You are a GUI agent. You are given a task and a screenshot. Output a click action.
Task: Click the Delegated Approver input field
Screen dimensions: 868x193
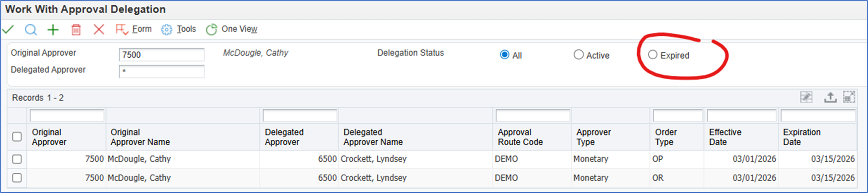(161, 72)
